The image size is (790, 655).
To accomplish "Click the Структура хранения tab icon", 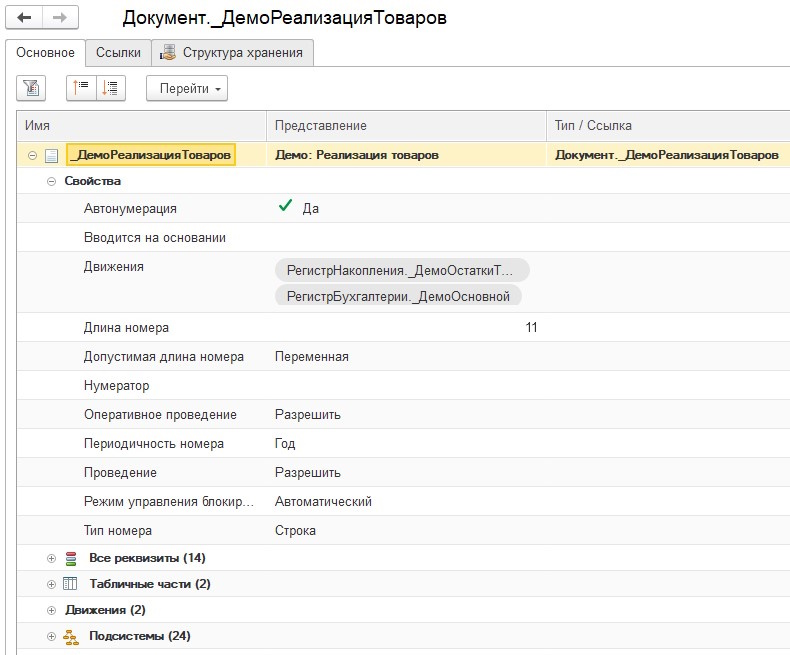I will coord(168,52).
